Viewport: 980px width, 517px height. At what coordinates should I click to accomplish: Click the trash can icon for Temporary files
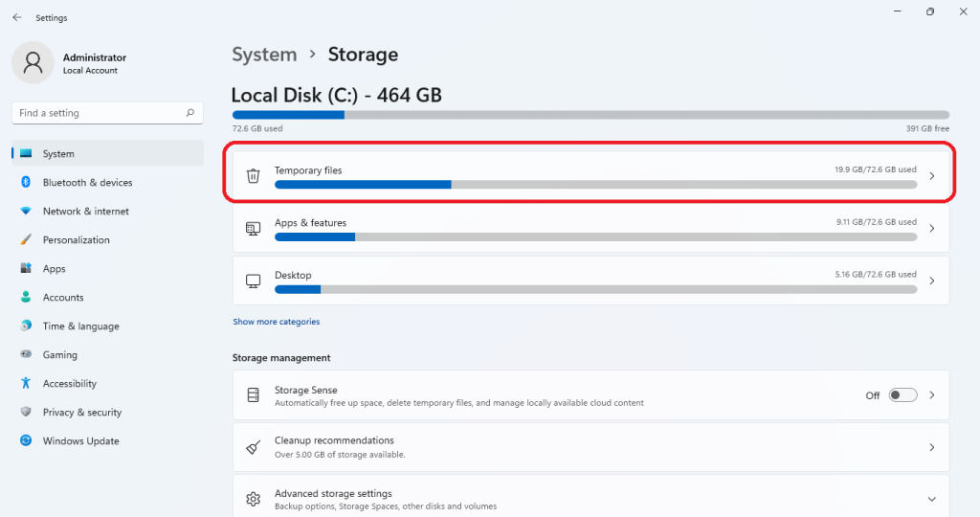point(253,176)
